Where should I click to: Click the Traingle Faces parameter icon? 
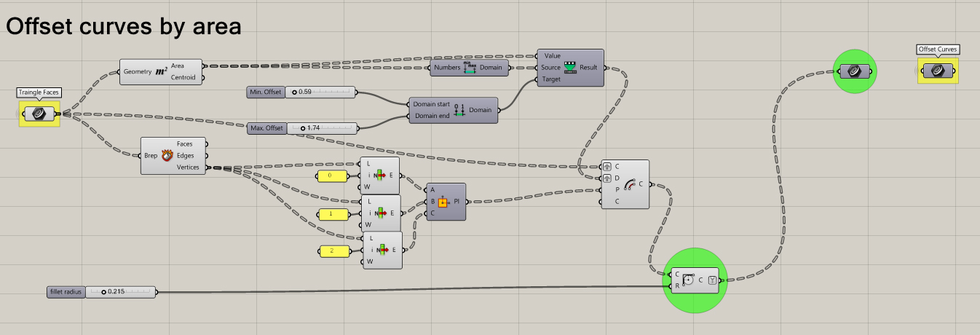click(x=39, y=114)
